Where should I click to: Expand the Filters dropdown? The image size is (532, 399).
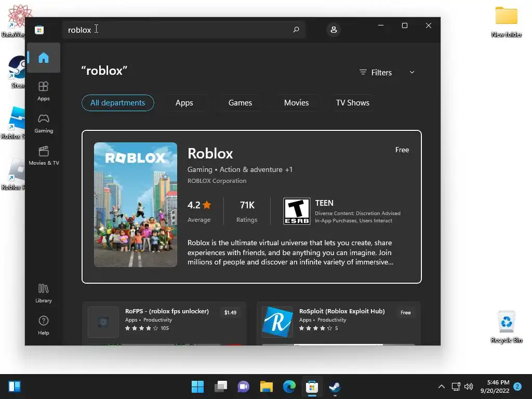point(387,72)
